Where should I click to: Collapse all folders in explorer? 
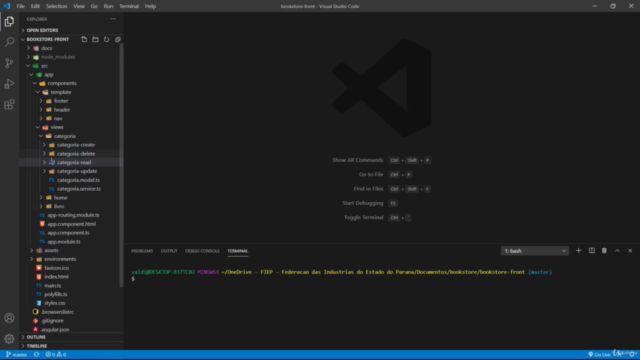click(x=118, y=39)
